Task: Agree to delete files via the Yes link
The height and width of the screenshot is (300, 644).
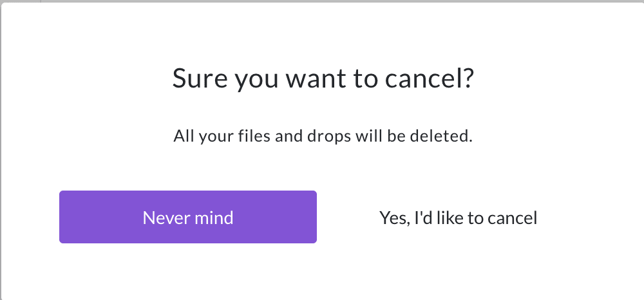Action: (x=458, y=218)
